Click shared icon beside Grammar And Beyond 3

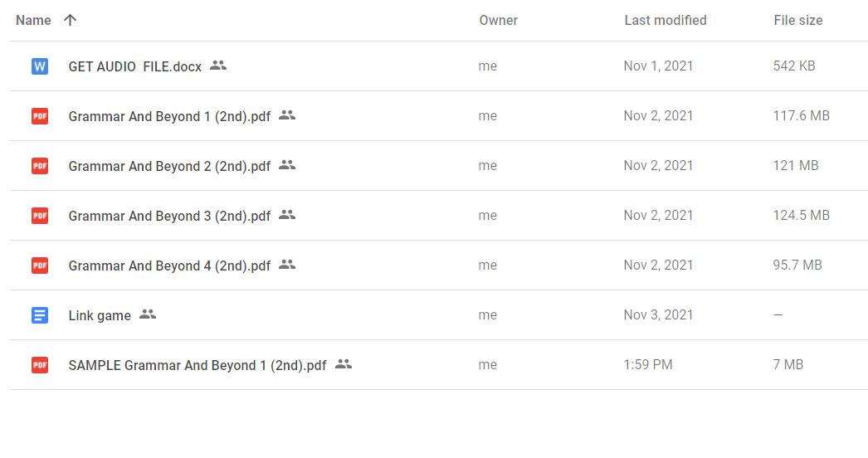tap(287, 215)
